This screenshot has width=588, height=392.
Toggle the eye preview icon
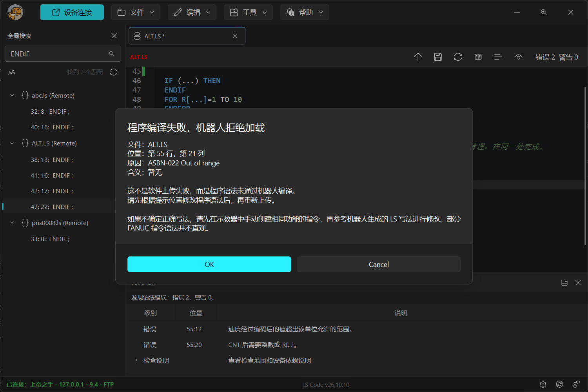point(518,57)
